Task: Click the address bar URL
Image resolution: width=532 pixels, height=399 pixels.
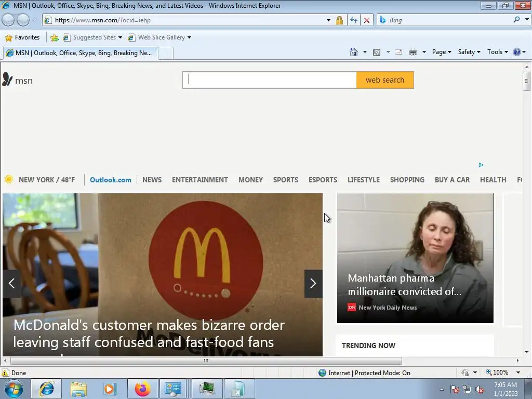Action: coord(102,20)
